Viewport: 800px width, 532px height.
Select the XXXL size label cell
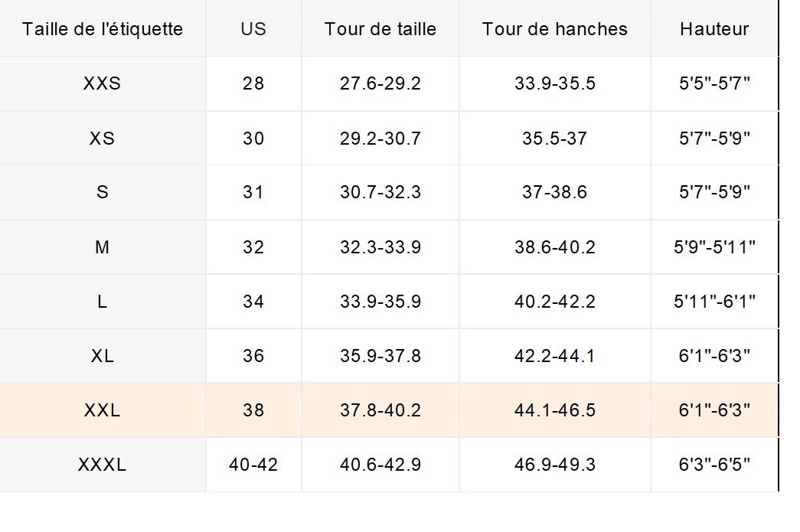point(103,465)
